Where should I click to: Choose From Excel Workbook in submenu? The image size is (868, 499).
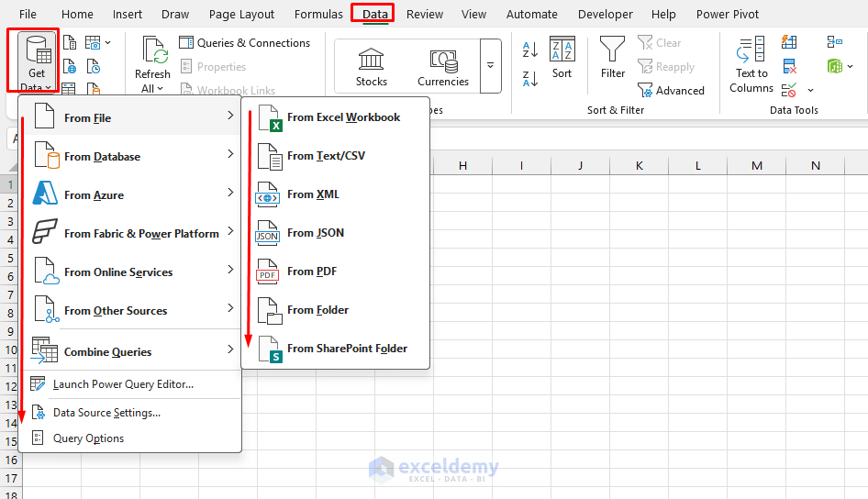[x=336, y=117]
